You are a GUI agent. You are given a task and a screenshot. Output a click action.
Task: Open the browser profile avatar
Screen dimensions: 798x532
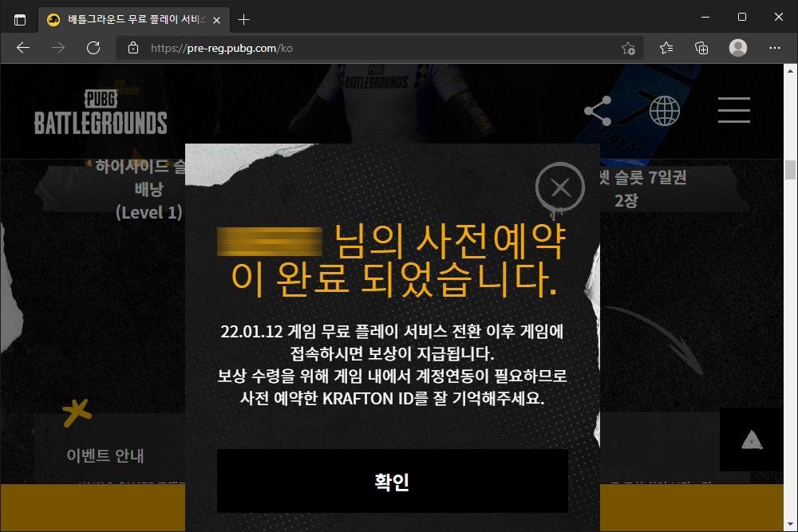738,48
